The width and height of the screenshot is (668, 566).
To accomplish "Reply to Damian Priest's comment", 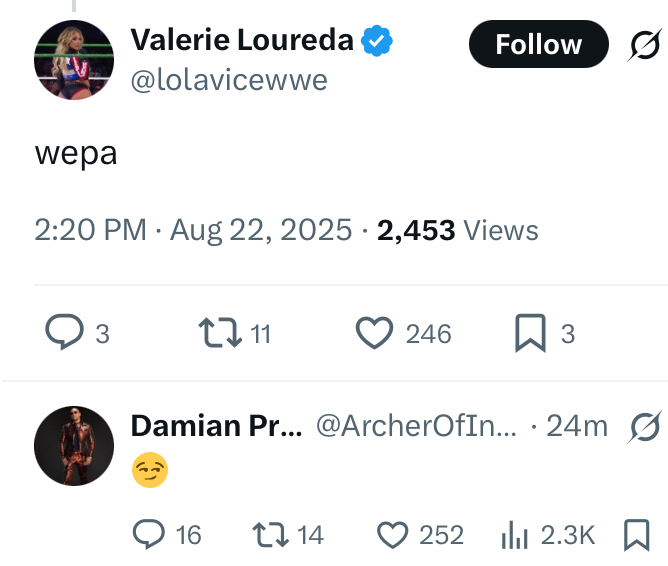I will 150,535.
